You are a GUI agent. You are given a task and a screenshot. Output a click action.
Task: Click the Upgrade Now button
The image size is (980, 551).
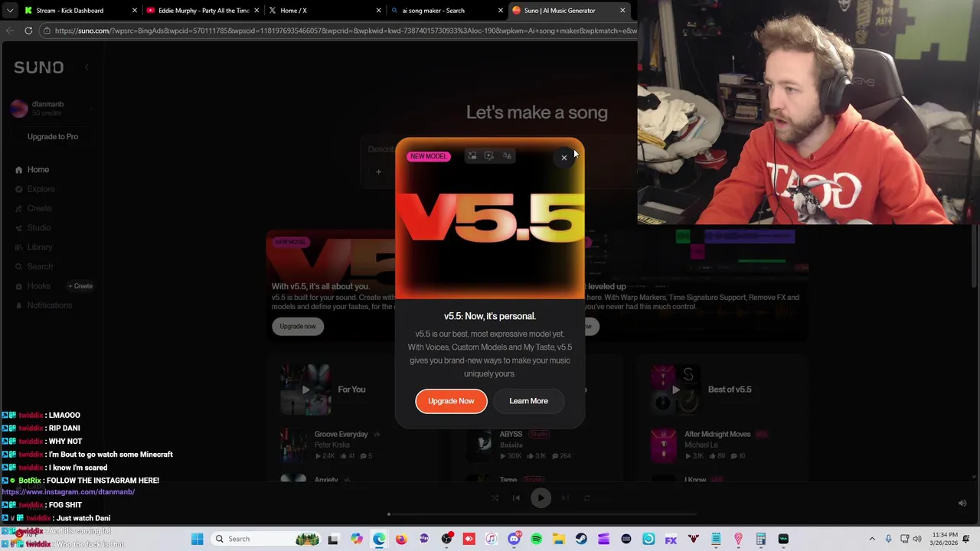coord(451,401)
